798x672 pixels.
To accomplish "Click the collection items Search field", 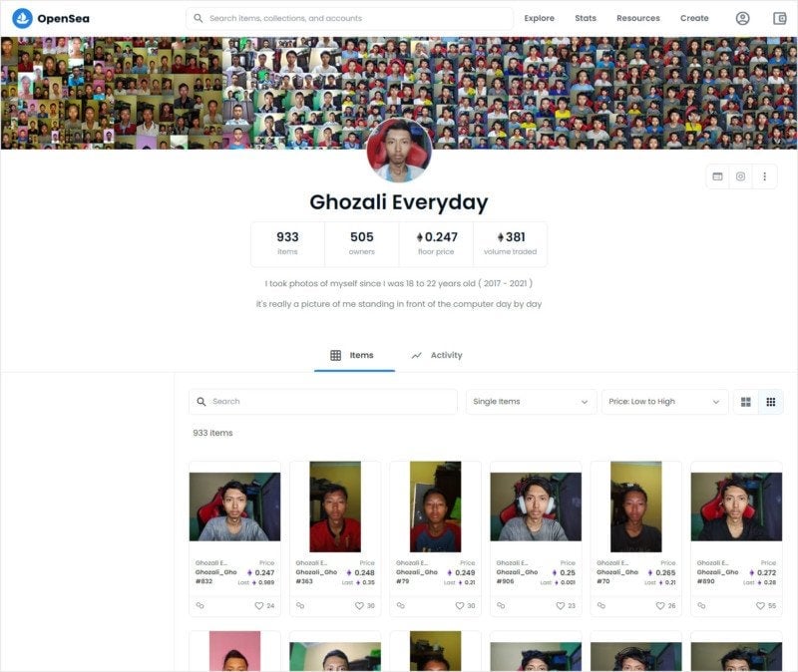I will click(x=322, y=402).
